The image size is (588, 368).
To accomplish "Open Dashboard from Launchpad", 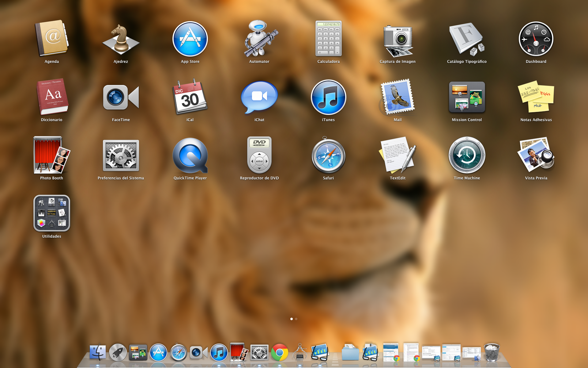I will (x=536, y=39).
